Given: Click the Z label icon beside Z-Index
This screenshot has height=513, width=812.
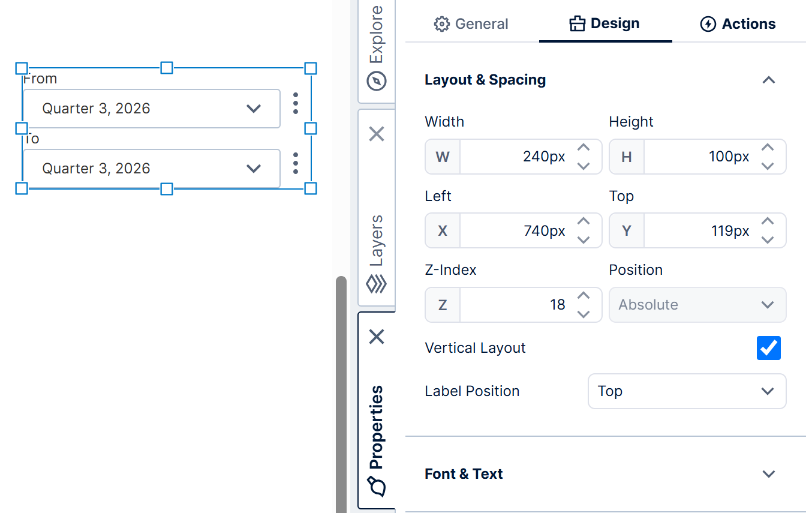Looking at the screenshot, I should pos(443,305).
